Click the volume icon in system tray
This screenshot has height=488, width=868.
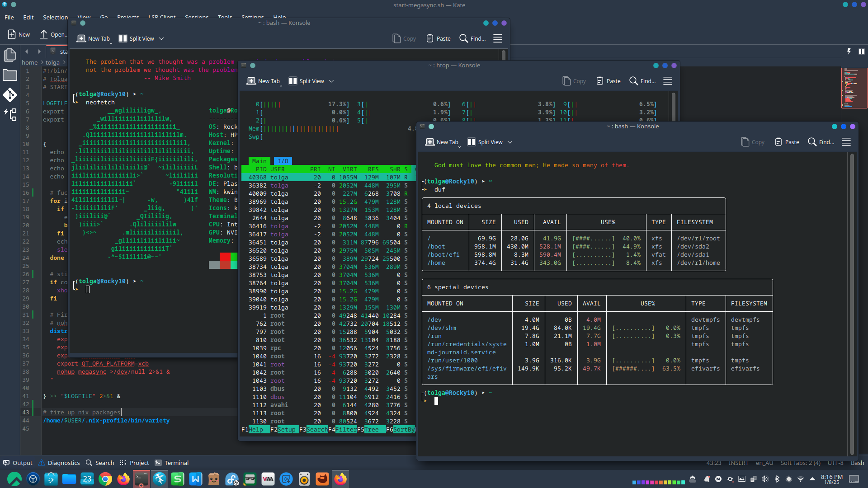(x=765, y=479)
